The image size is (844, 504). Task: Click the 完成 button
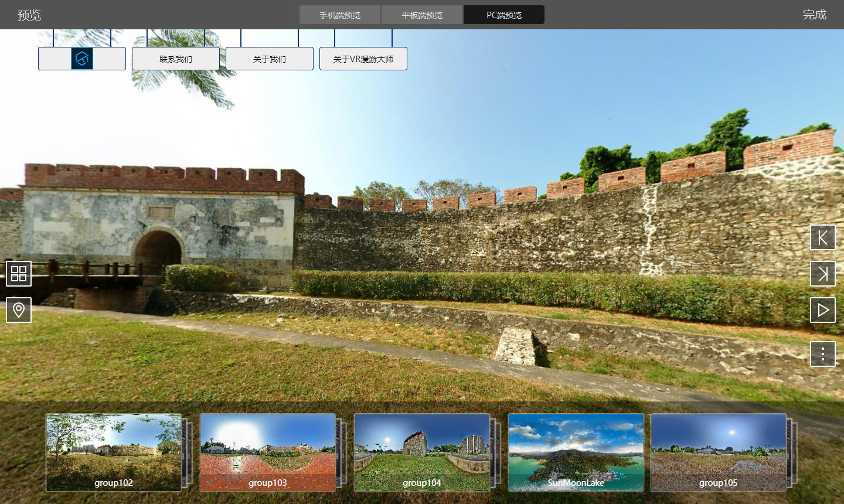coord(814,15)
